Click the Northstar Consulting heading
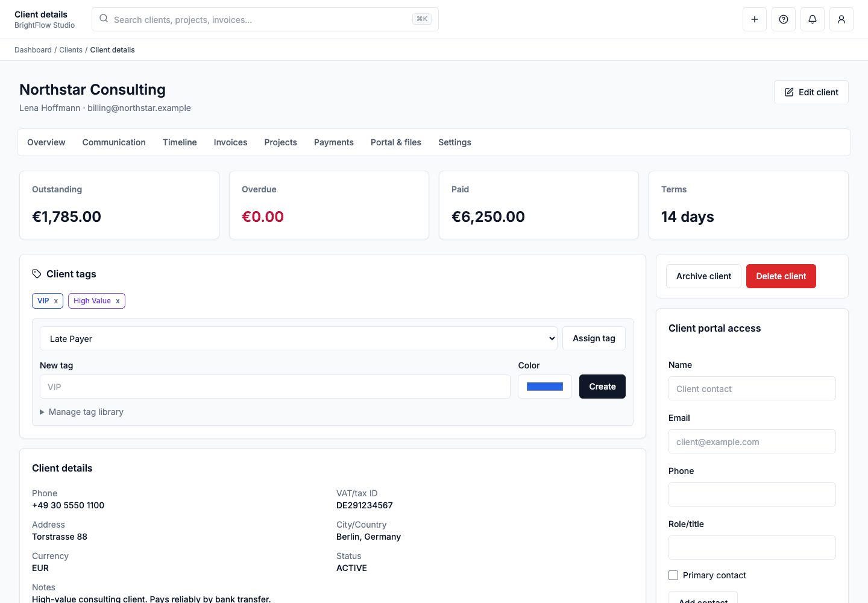868x603 pixels. pos(92,89)
